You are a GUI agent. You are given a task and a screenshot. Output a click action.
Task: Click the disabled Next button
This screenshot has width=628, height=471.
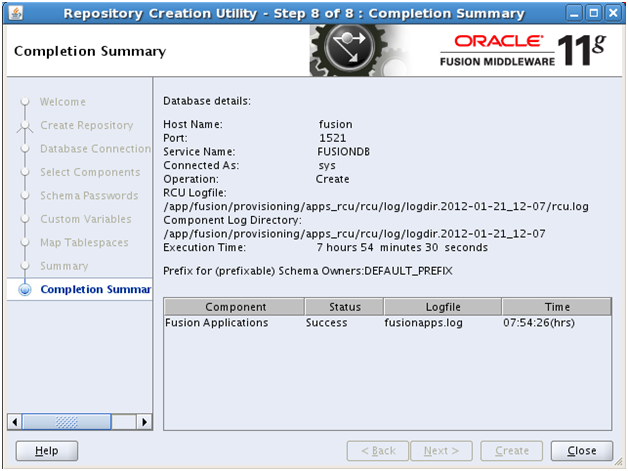441,451
